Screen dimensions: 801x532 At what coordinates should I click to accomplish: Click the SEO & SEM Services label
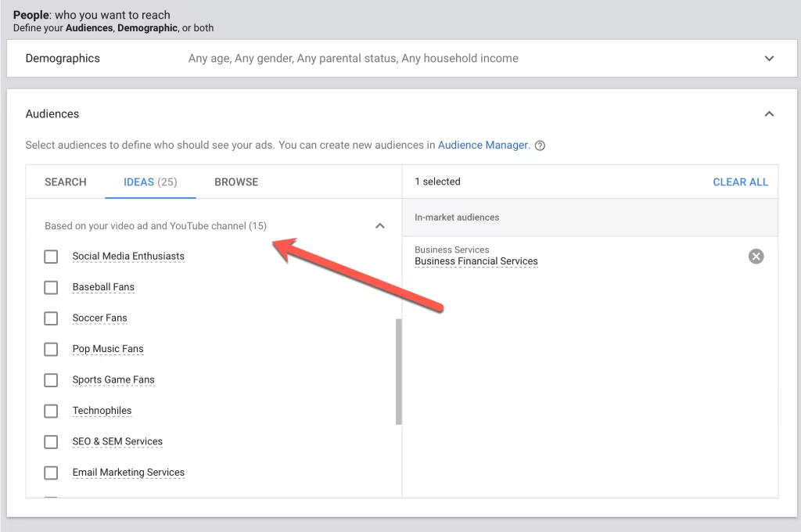(117, 441)
